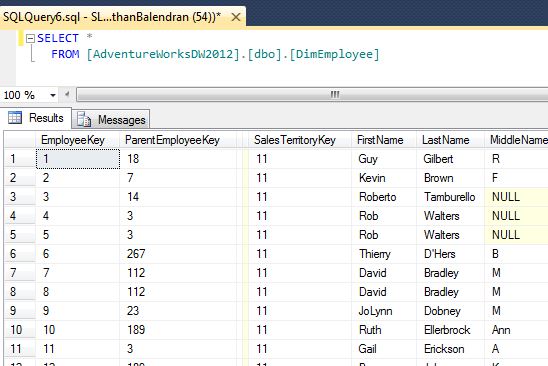The image size is (548, 366).
Task: Click the FirstName cell JoLynn
Action: tap(384, 311)
